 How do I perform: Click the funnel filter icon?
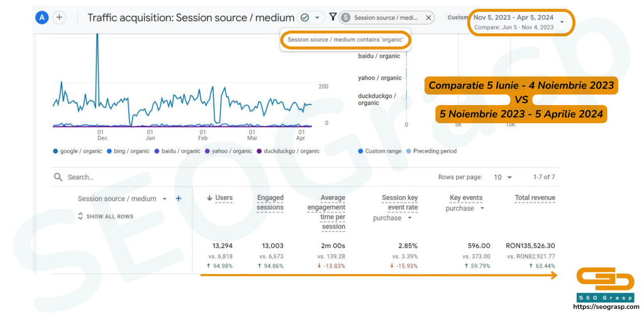point(333,17)
